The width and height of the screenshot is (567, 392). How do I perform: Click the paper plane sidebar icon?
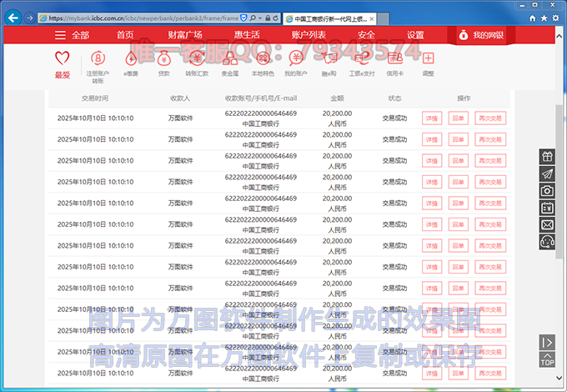point(547,173)
